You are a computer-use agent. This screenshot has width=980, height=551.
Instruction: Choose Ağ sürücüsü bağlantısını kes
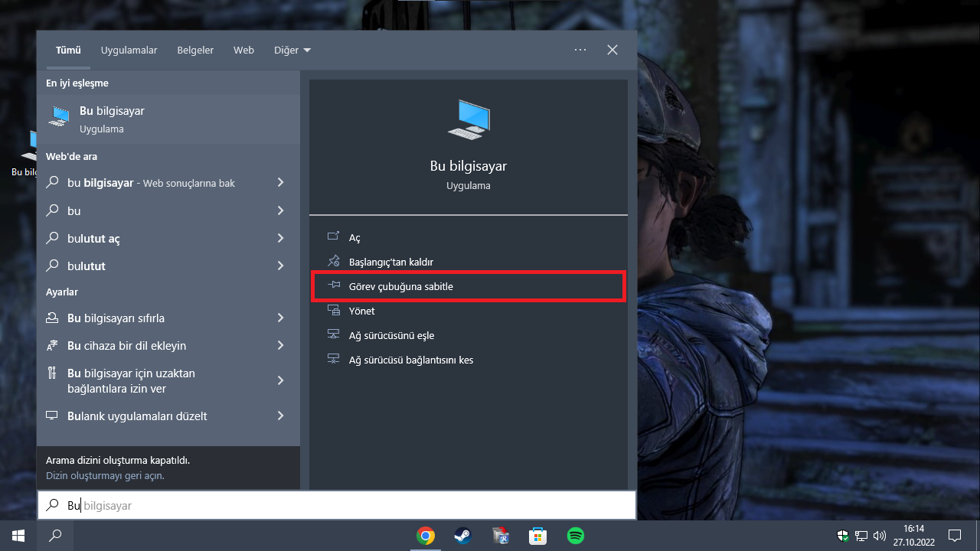pyautogui.click(x=469, y=360)
